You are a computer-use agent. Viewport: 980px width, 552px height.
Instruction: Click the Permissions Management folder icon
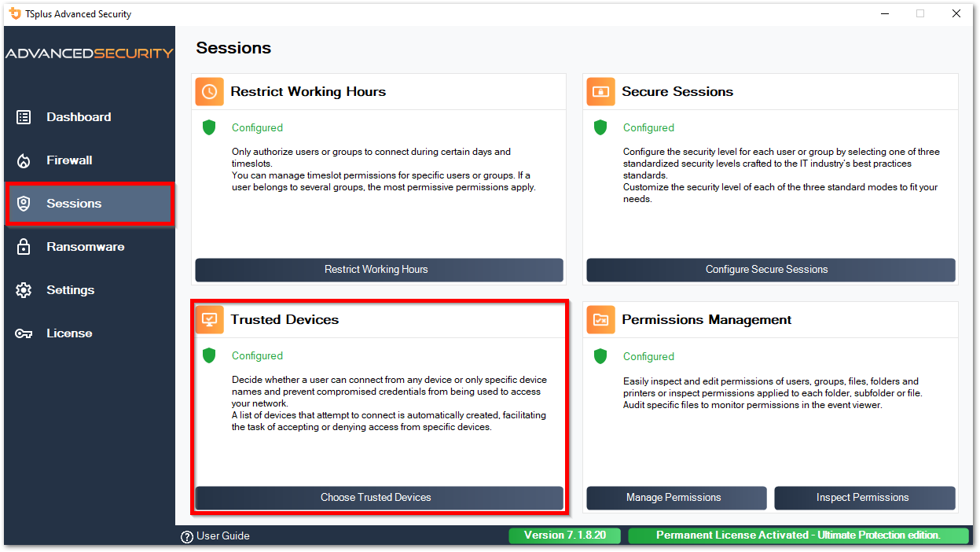(601, 319)
